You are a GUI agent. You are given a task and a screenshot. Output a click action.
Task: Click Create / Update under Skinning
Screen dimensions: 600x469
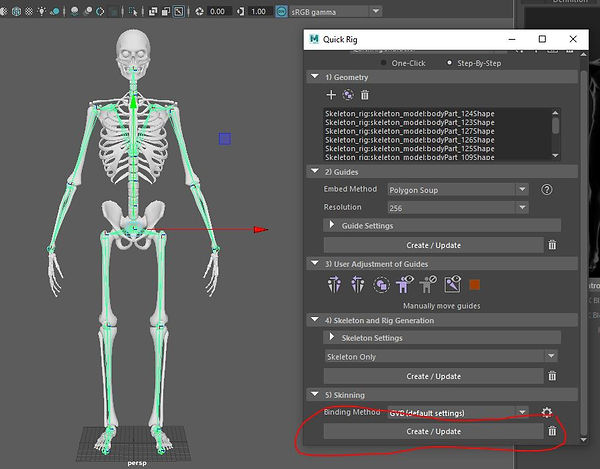click(x=434, y=432)
